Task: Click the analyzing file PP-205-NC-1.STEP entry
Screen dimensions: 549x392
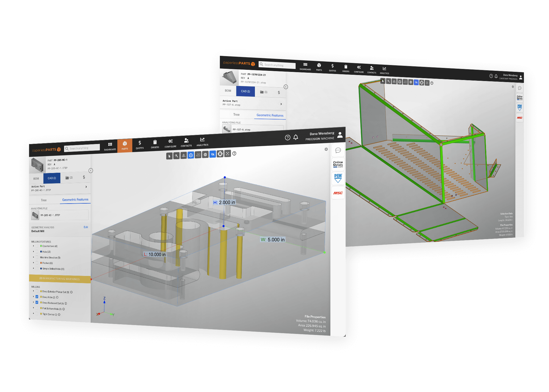Action: (60, 215)
